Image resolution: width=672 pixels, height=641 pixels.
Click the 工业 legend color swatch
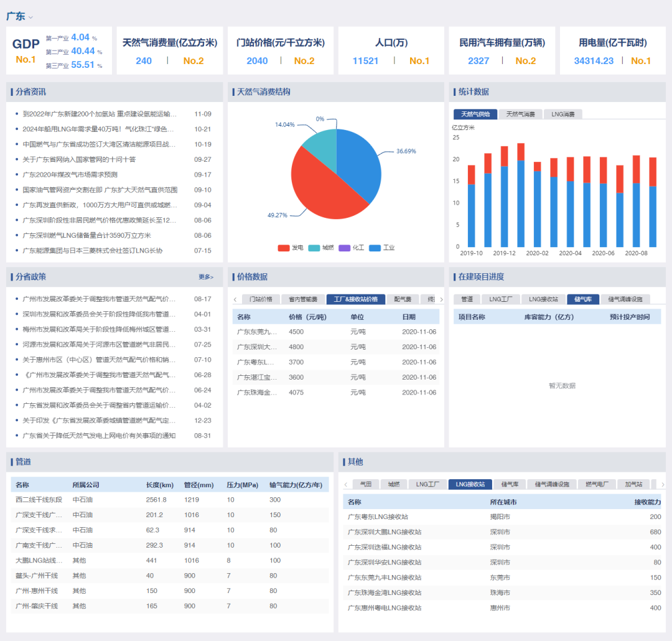(x=375, y=248)
